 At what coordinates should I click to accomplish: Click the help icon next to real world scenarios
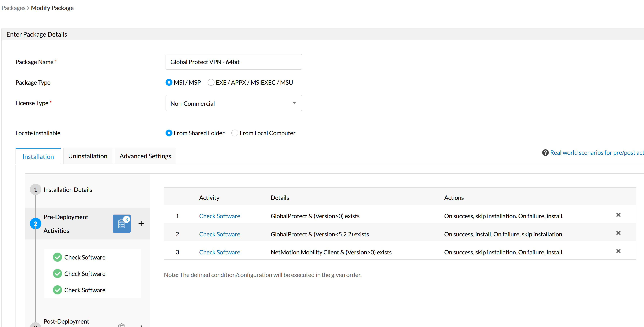point(546,152)
